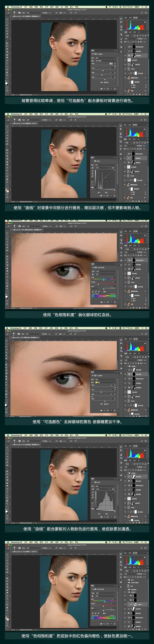This screenshot has height=644, width=154.
Task: Click fx layer style icon, fourth screenshot layers panel
Action: [131, 416]
